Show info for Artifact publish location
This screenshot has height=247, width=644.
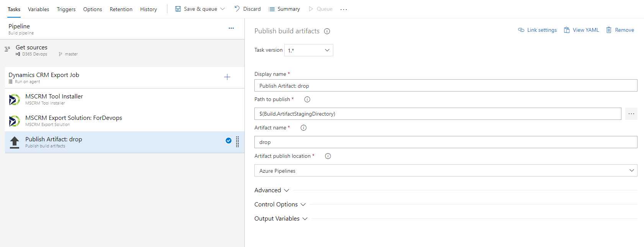[328, 156]
